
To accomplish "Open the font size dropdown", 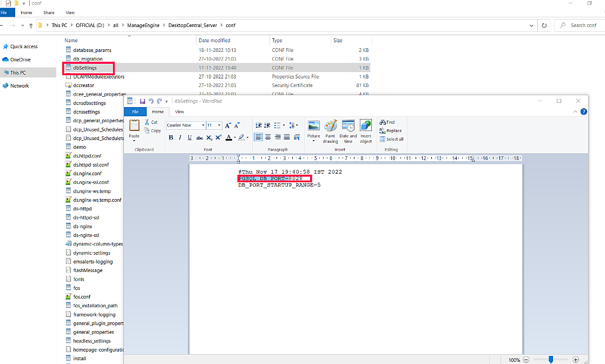I will coord(218,124).
